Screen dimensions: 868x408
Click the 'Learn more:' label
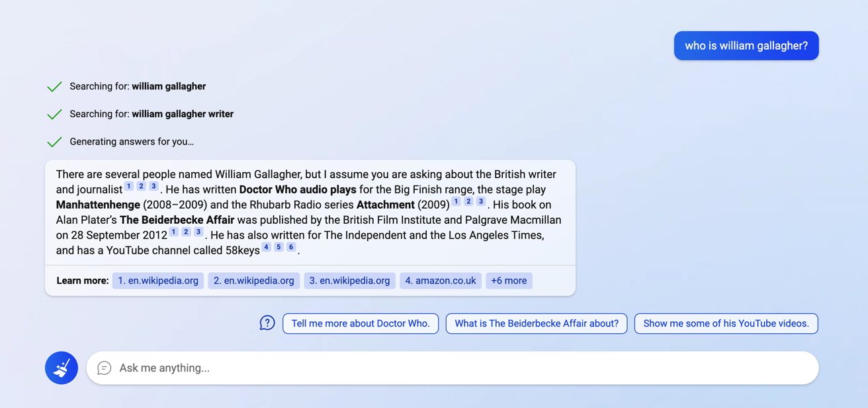click(83, 281)
